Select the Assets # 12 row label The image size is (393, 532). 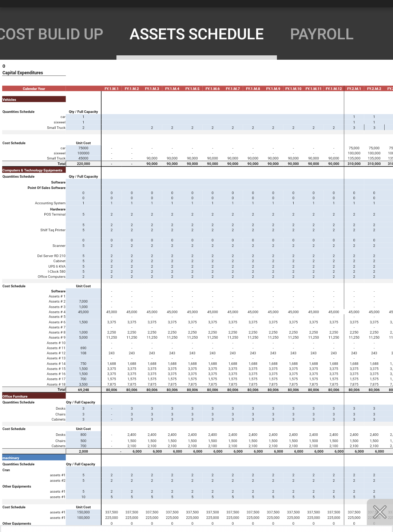pyautogui.click(x=56, y=353)
